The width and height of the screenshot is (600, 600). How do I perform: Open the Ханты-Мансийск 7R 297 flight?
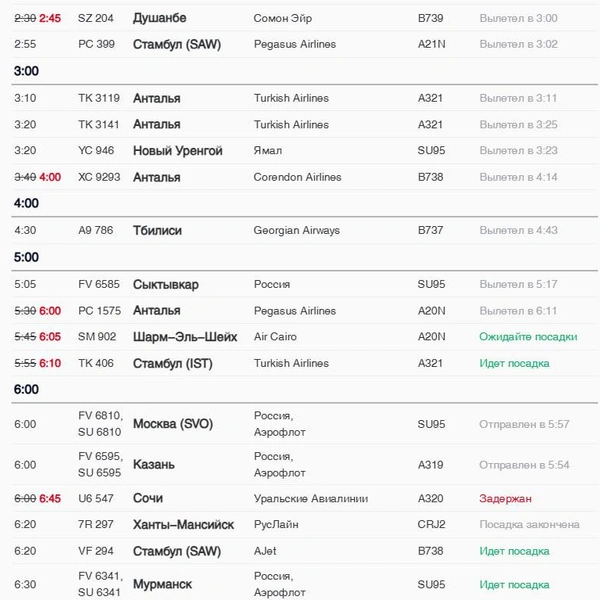tap(305, 525)
